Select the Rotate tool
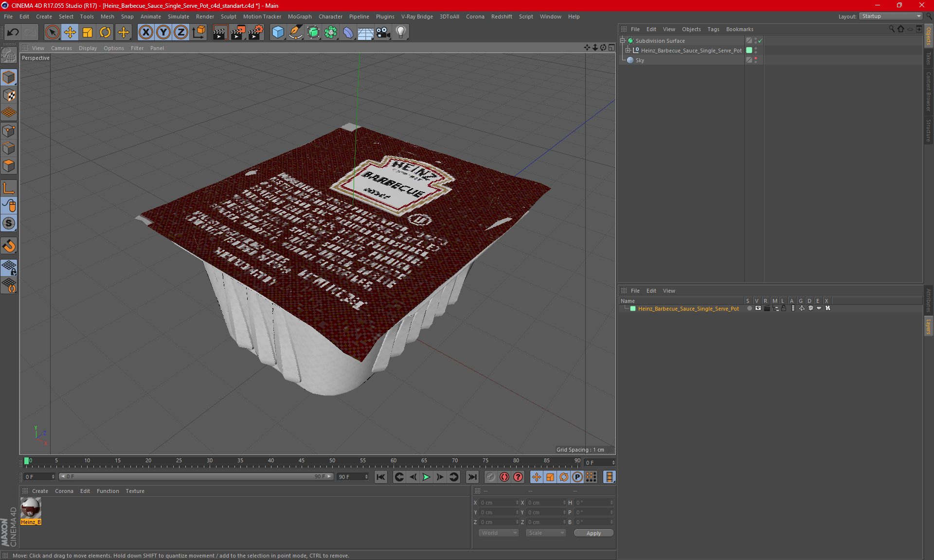This screenshot has width=934, height=560. pyautogui.click(x=105, y=33)
